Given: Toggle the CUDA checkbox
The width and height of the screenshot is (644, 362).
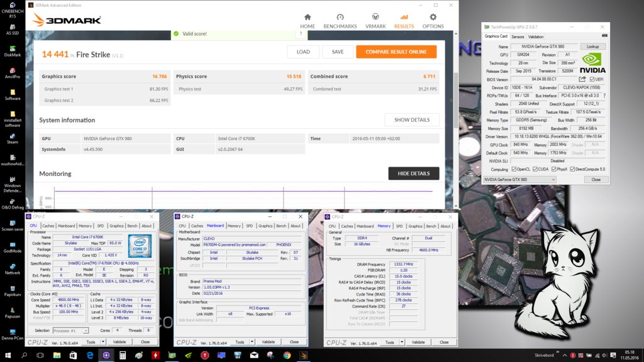Looking at the screenshot, I should click(535, 169).
